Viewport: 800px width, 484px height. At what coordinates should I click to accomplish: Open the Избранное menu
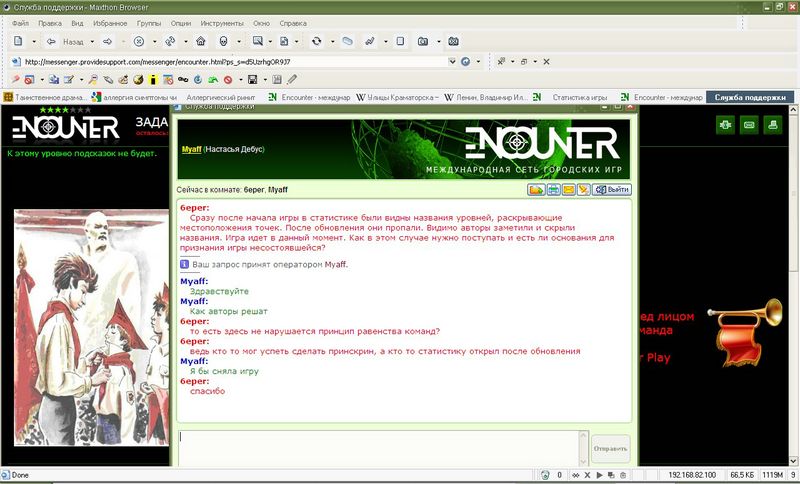point(110,23)
